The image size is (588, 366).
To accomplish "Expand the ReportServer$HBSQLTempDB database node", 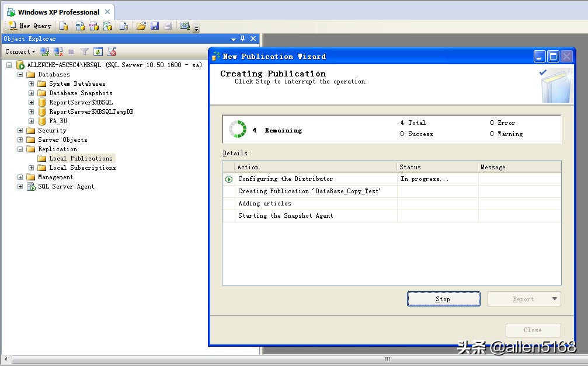I will tap(32, 111).
